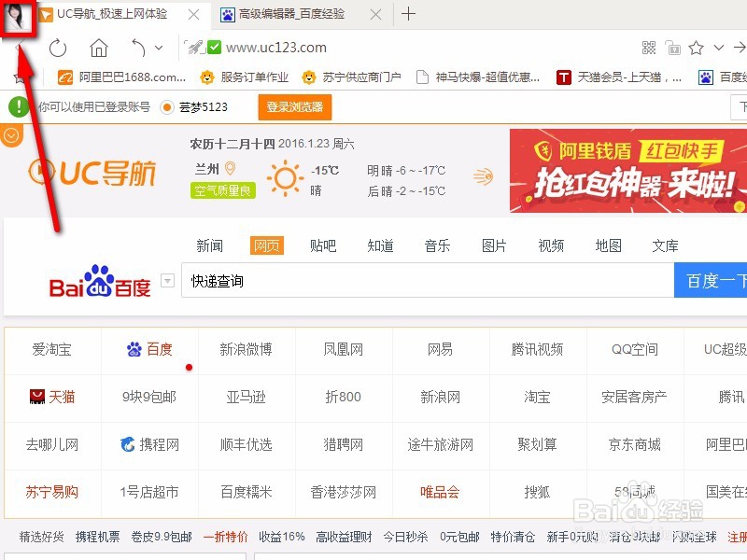Close the 高级编辑器_百度经验 tab

pos(376,15)
